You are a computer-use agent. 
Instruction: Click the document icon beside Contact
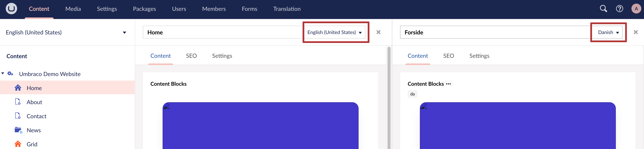pyautogui.click(x=18, y=116)
